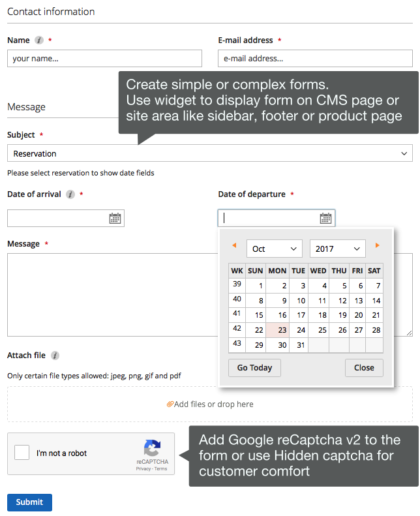The height and width of the screenshot is (516, 420).
Task: Click the Add files or drop here area
Action: coord(209,404)
